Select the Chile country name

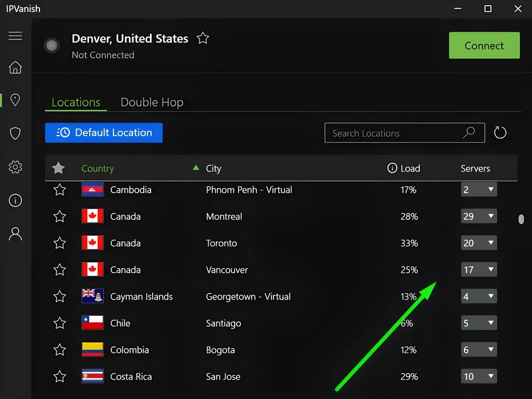tap(120, 323)
